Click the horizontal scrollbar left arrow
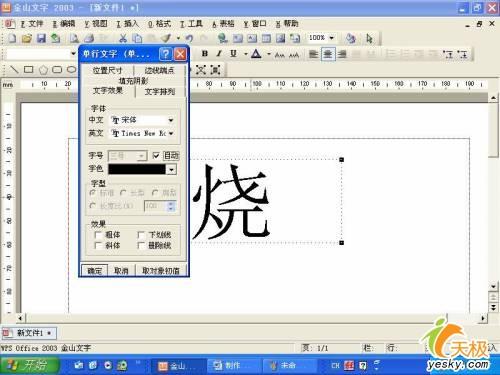The width and height of the screenshot is (500, 375). click(x=20, y=318)
